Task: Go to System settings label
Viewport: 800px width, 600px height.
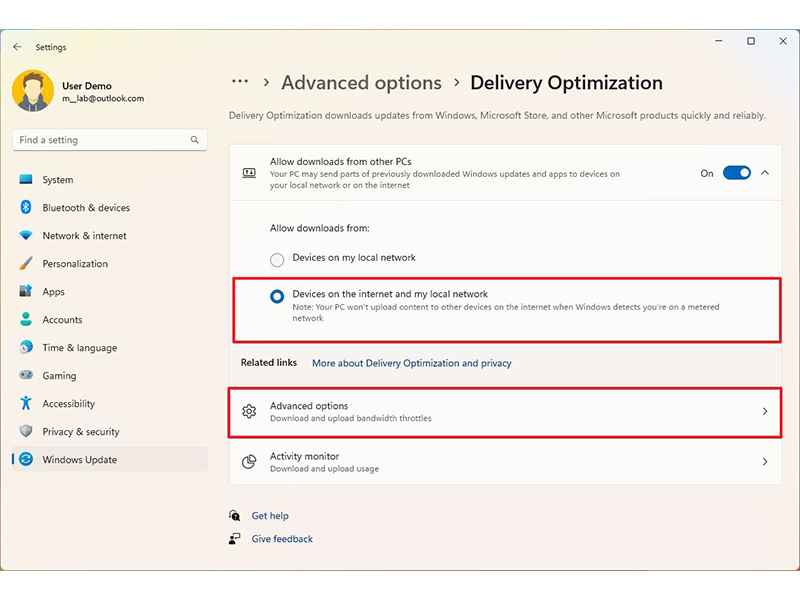Action: coord(58,180)
